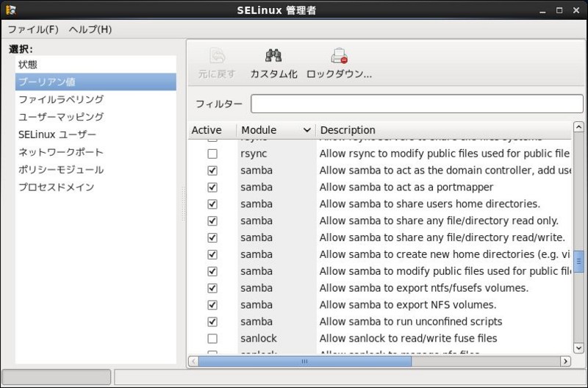Viewport: 588px width, 388px height.
Task: Select ブーリアン値 in the sidebar
Action: click(96, 82)
